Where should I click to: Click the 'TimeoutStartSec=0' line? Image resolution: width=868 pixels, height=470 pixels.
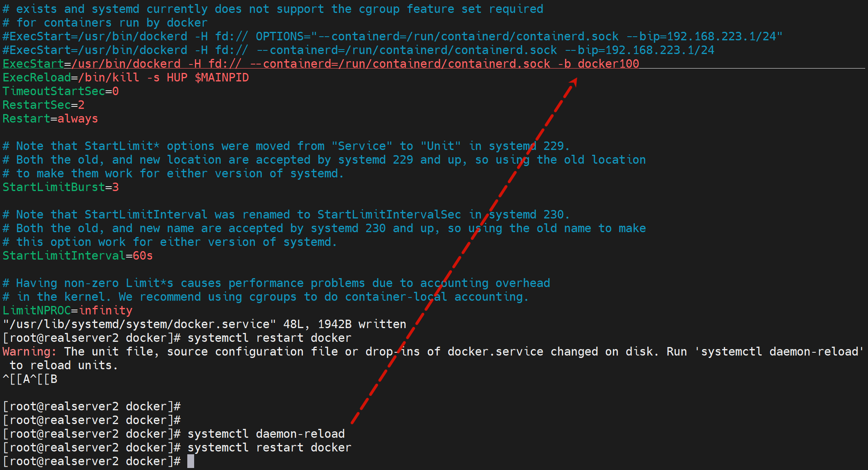click(x=60, y=91)
